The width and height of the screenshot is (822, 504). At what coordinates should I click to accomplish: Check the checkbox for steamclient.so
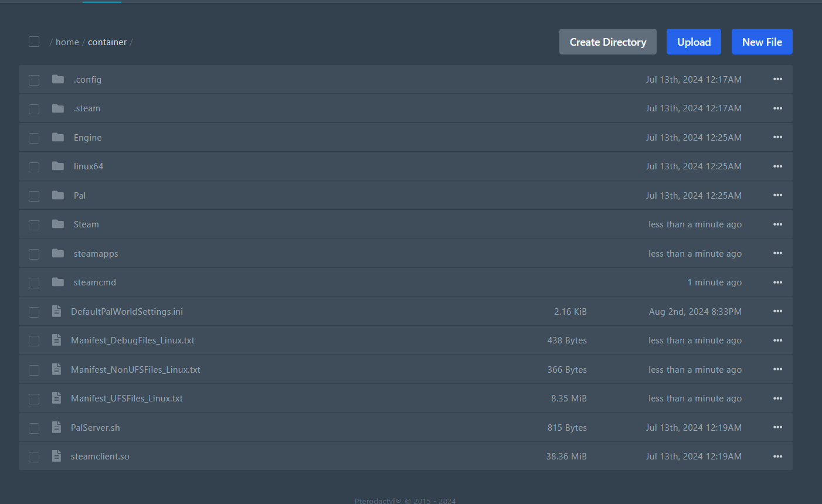tap(33, 457)
